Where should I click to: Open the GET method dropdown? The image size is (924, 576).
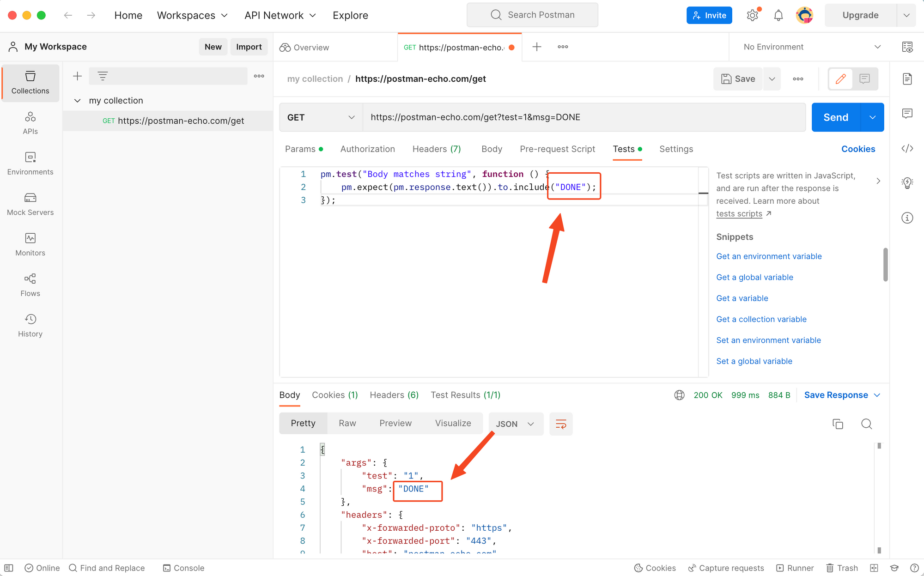(x=321, y=117)
